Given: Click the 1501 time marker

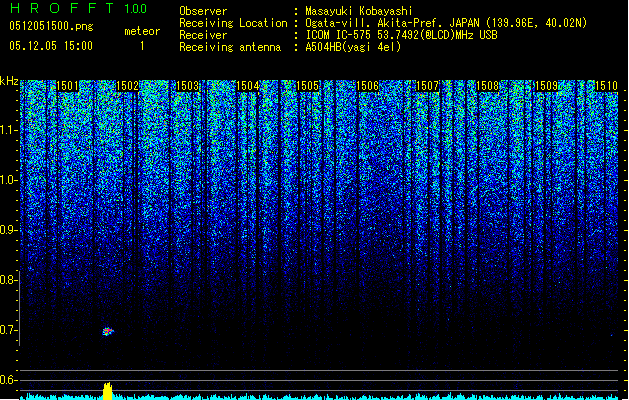Looking at the screenshot, I should [67, 86].
